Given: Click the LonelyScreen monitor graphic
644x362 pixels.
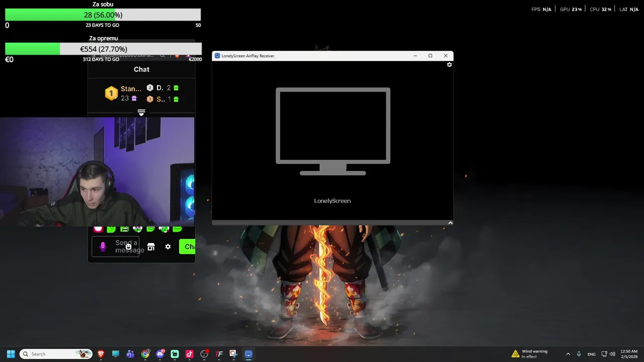Looking at the screenshot, I should (x=333, y=132).
